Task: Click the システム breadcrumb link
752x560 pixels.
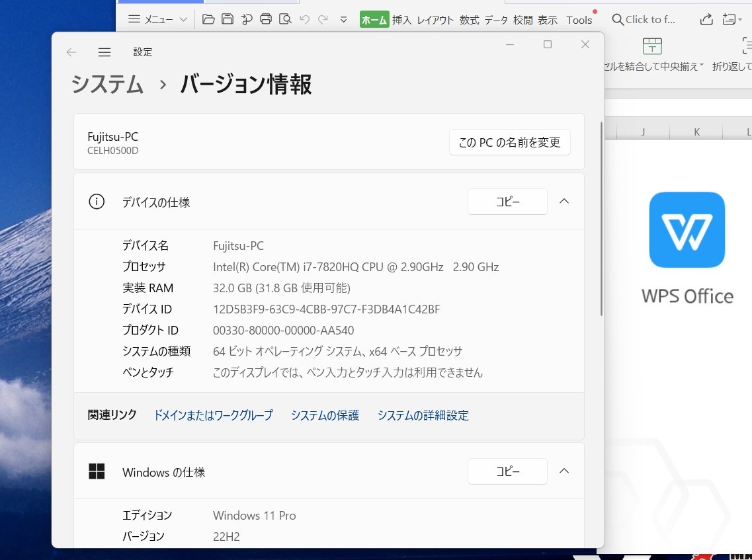Action: tap(107, 84)
